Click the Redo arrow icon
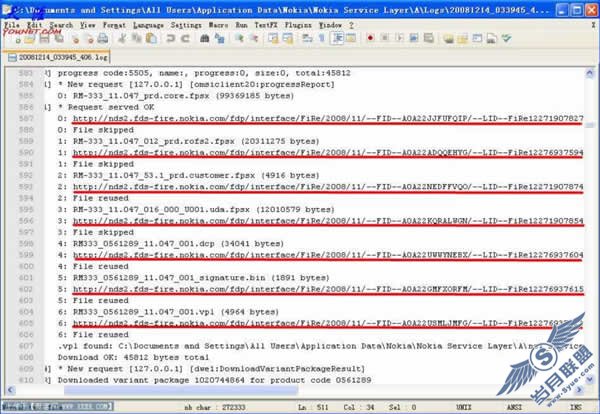600x414 pixels. point(185,39)
